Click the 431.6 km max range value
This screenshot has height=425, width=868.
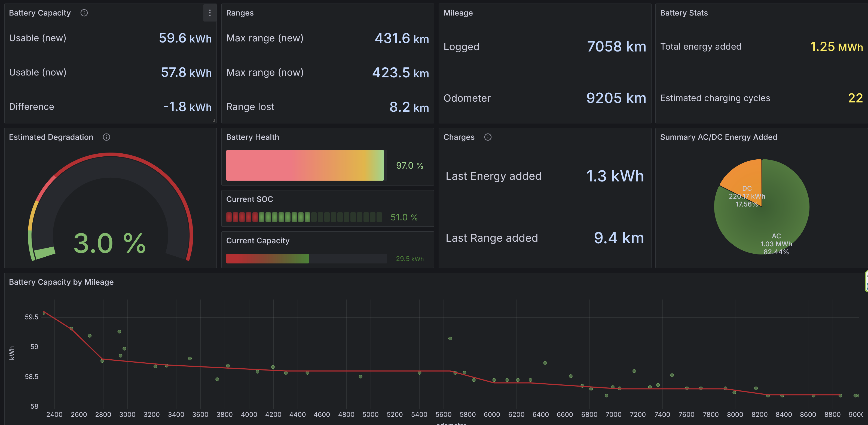click(402, 38)
